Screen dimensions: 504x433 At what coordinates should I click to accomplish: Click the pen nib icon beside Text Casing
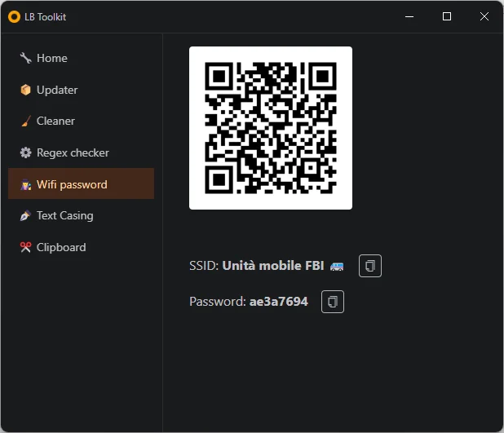click(26, 216)
